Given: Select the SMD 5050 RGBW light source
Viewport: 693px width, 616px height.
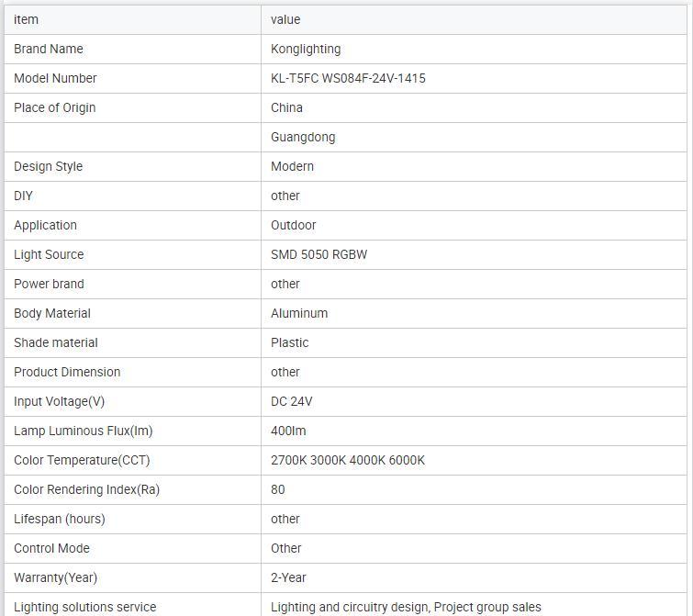Looking at the screenshot, I should (x=319, y=254).
